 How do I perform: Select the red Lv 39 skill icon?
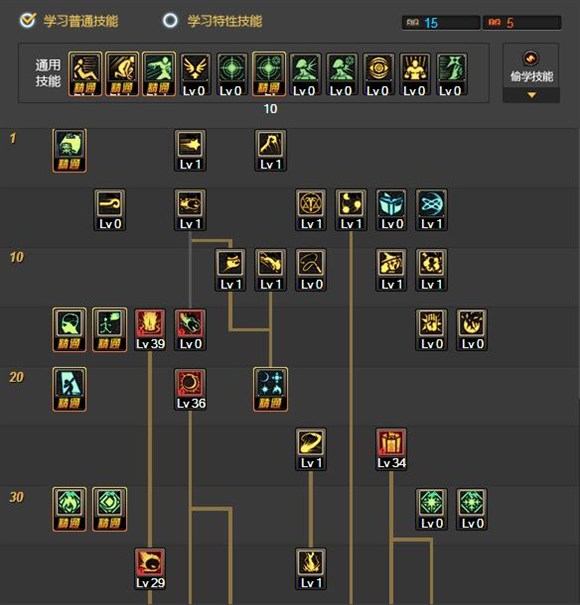click(150, 330)
